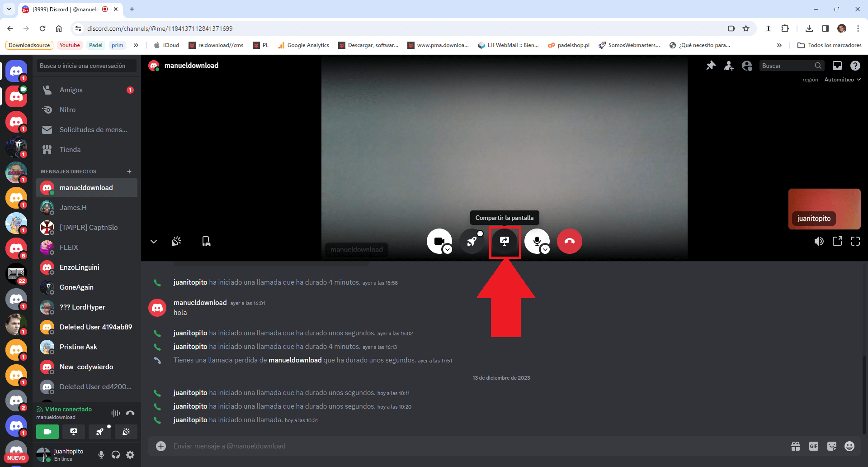Open the James.H direct message
The height and width of the screenshot is (467, 868).
tap(87, 208)
